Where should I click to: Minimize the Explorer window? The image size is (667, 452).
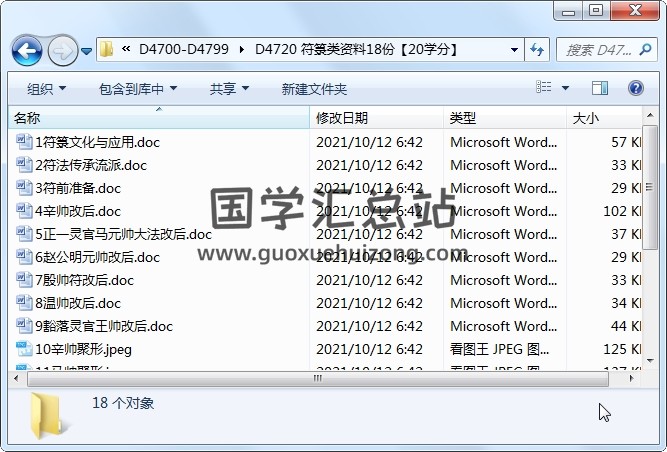click(569, 11)
